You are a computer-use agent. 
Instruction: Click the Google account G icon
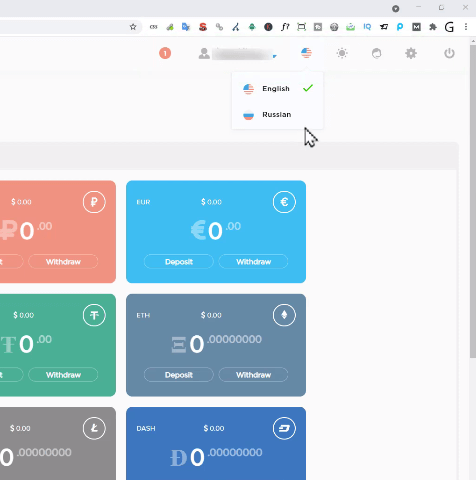point(449,27)
